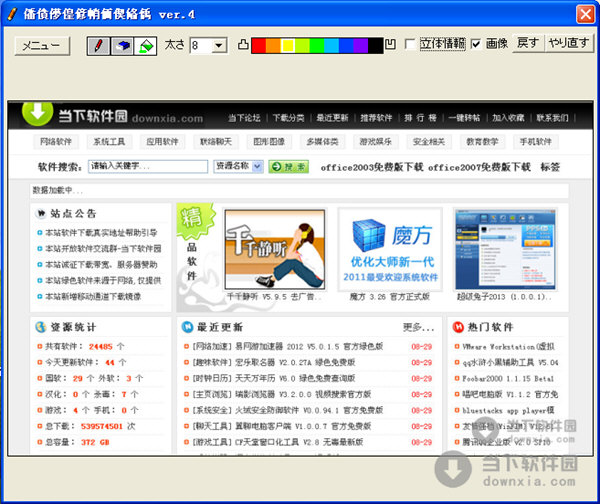This screenshot has height=504, width=600.
Task: Open 排行榜 in the top navigation
Action: [x=420, y=118]
